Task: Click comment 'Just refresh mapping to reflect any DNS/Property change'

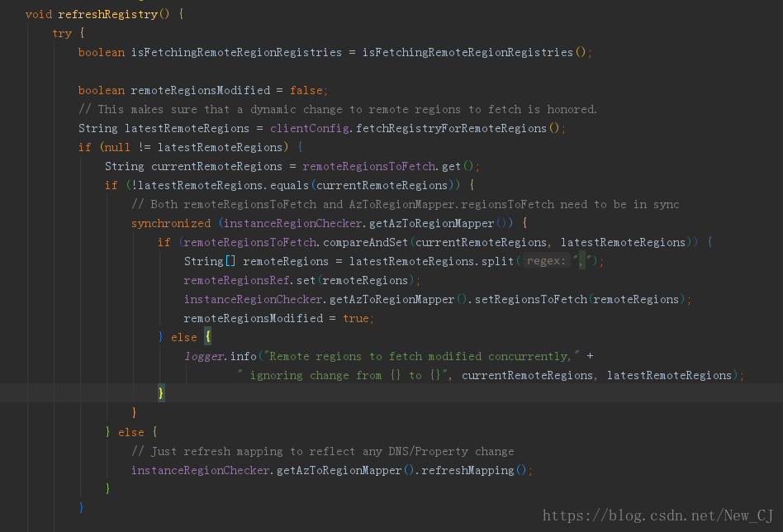Action: pyautogui.click(x=323, y=451)
